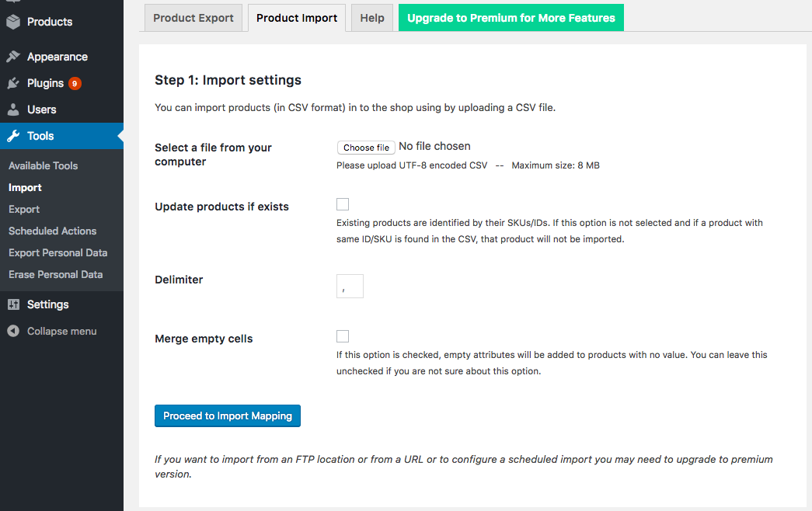Click the Products box icon in sidebar
This screenshot has height=511, width=812.
pyautogui.click(x=13, y=22)
